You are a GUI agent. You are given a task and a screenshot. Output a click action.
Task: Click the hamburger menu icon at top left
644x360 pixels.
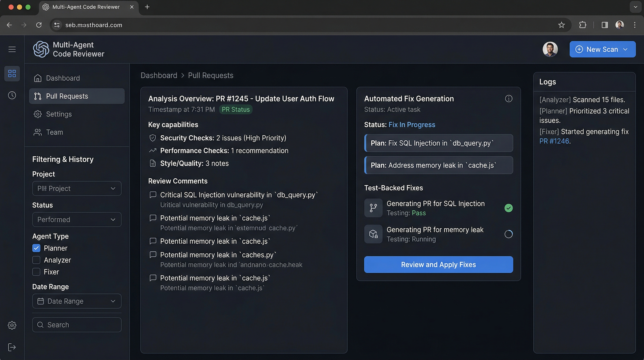(x=12, y=49)
